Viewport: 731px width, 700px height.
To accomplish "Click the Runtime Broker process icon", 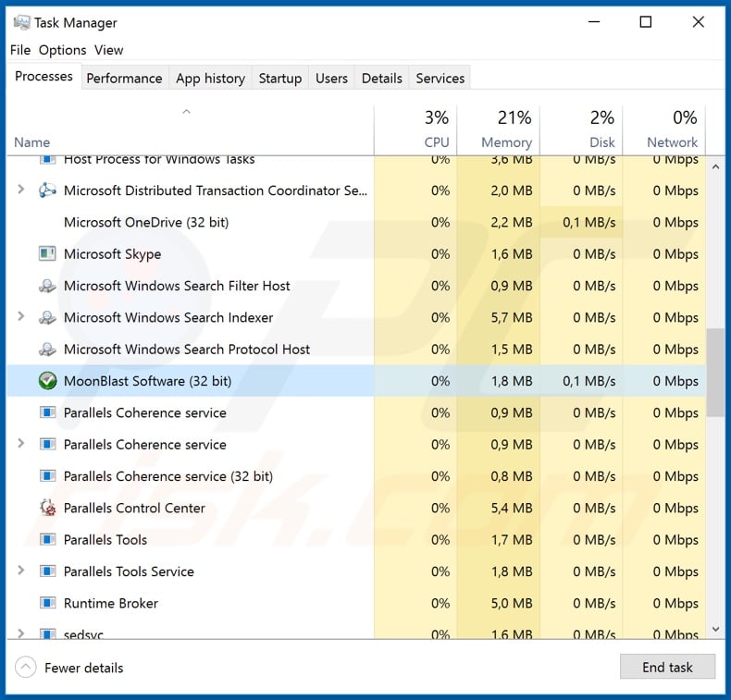I will [47, 603].
